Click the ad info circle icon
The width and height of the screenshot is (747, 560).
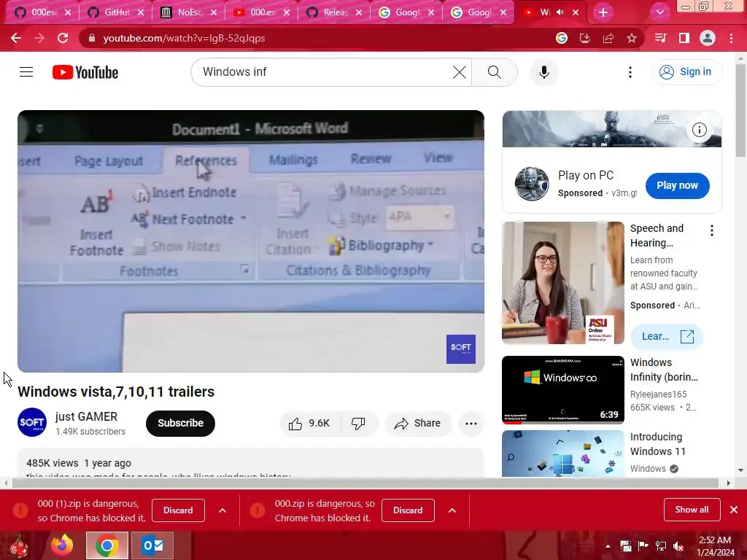pos(699,130)
